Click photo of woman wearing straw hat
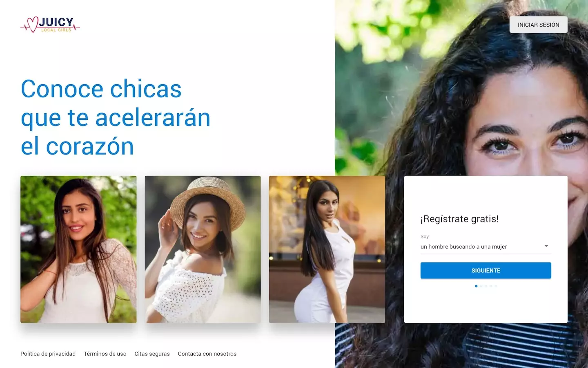This screenshot has height=368, width=588. tap(203, 249)
